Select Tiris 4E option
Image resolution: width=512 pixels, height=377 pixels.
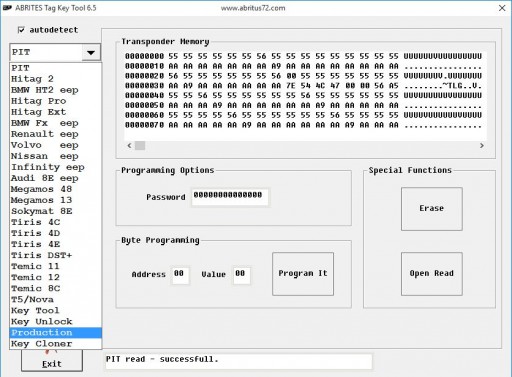(55, 244)
